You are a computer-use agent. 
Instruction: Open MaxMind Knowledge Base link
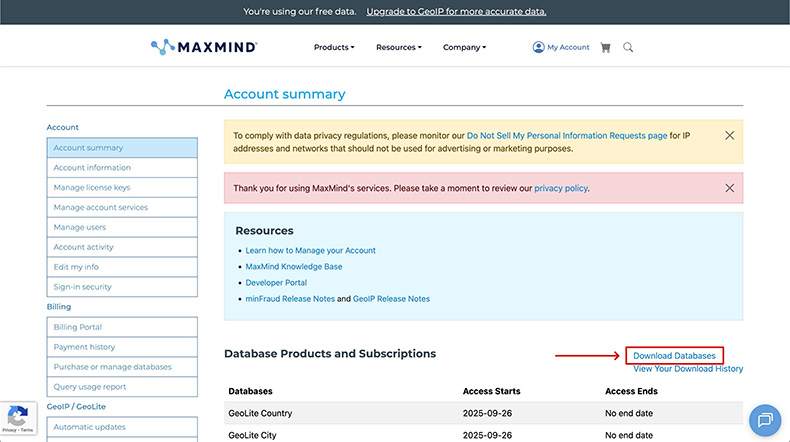click(x=294, y=267)
